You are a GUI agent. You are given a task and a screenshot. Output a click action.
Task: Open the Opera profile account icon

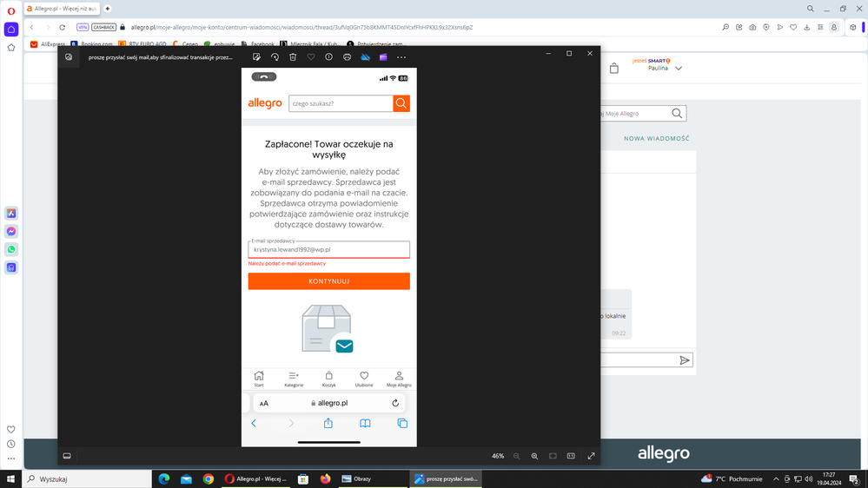833,27
